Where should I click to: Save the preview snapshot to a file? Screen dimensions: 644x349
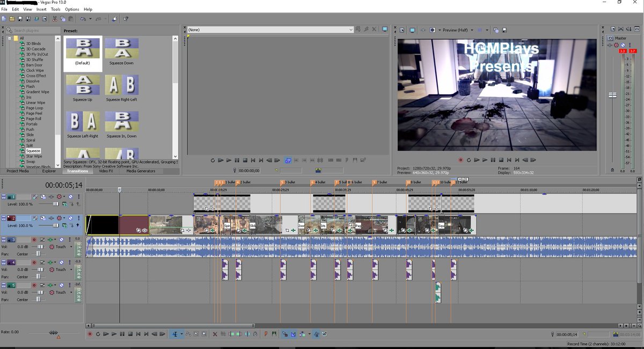click(504, 30)
